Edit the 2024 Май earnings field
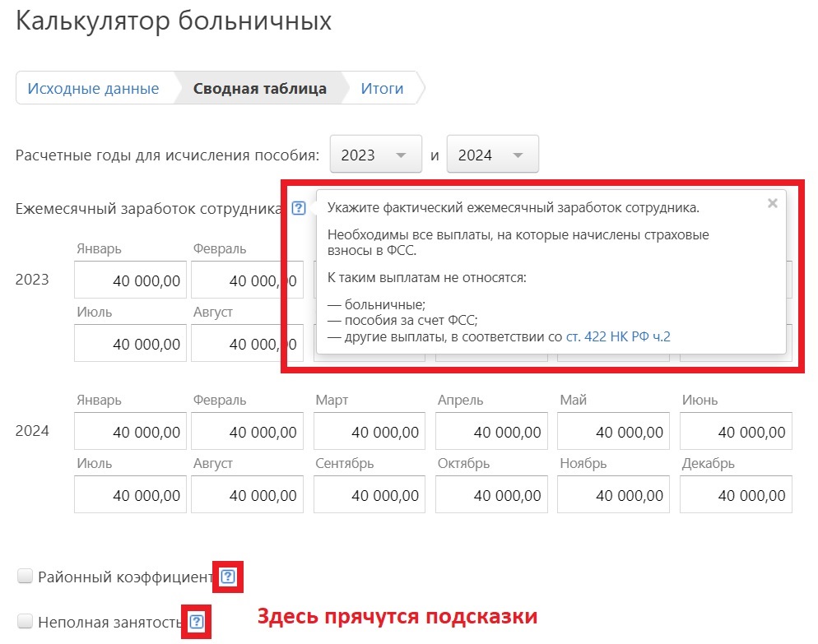Viewport: 818px width, 644px height. pos(614,431)
